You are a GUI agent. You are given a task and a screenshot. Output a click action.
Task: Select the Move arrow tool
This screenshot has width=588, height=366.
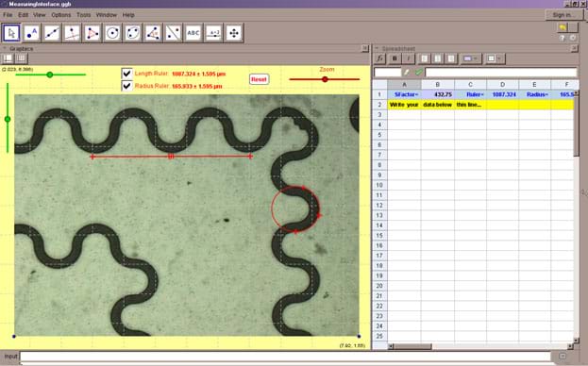click(x=11, y=33)
